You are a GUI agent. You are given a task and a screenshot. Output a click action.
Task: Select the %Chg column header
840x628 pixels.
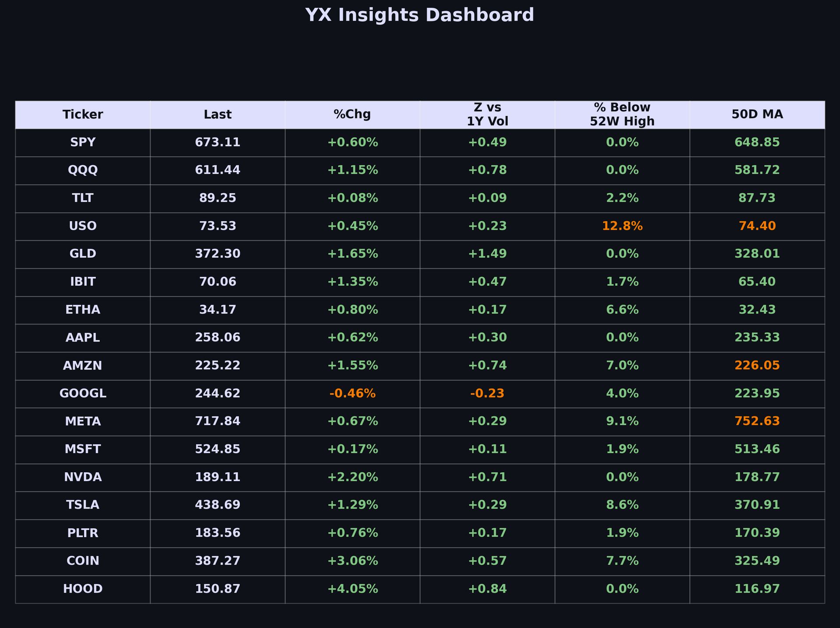click(x=352, y=115)
